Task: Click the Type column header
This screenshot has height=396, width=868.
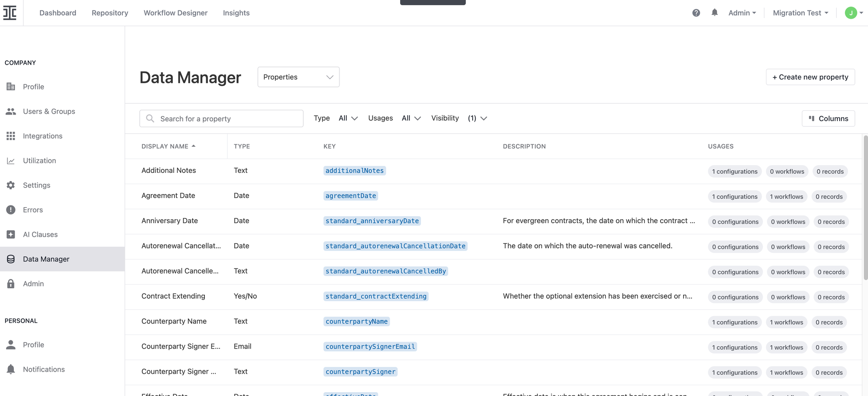Action: [242, 146]
